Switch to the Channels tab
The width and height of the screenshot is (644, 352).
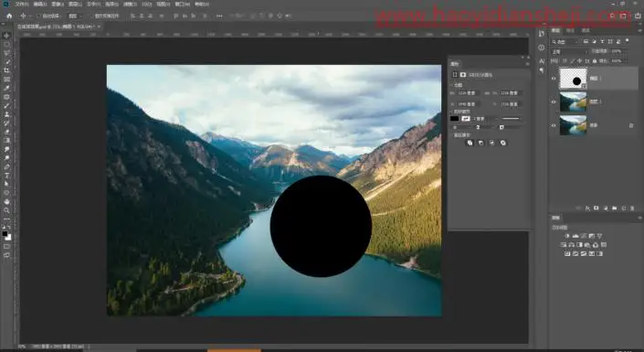[x=570, y=30]
